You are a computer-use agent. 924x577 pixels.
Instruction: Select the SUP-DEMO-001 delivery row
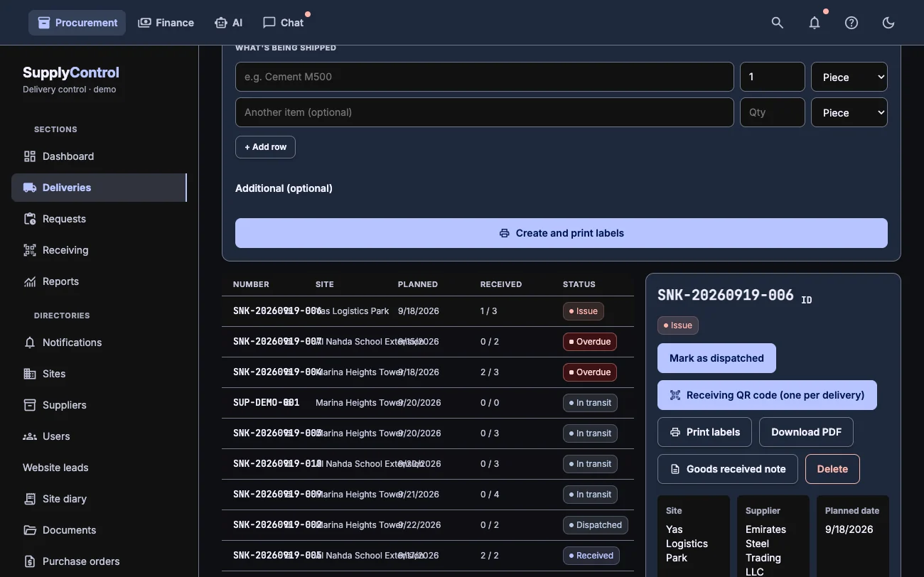click(x=428, y=403)
